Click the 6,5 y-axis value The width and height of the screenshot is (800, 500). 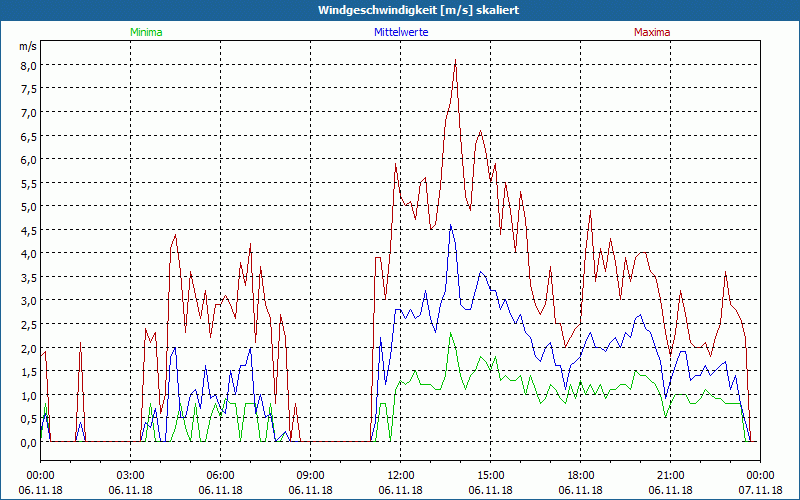pyautogui.click(x=29, y=136)
